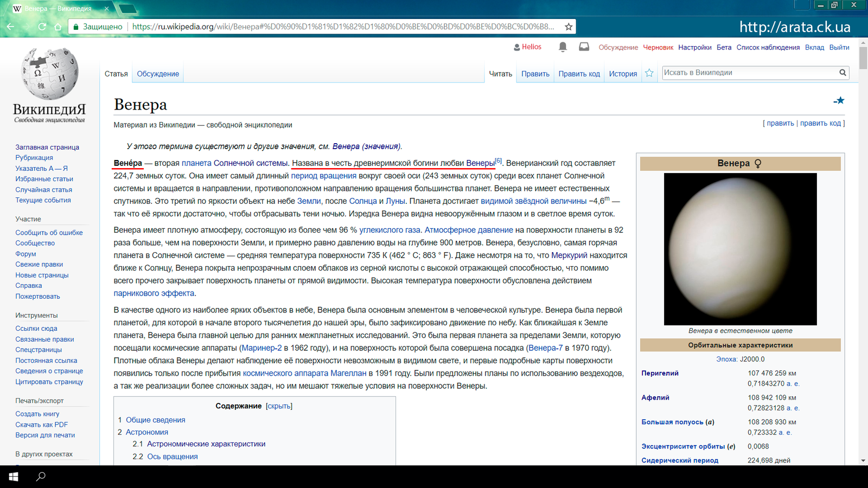
Task: Open Версия для печати link
Action: click(45, 435)
